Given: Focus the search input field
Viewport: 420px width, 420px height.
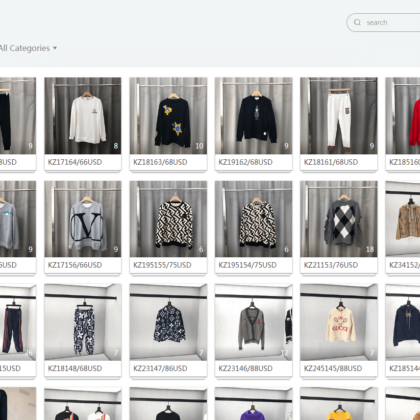Looking at the screenshot, I should tap(383, 22).
